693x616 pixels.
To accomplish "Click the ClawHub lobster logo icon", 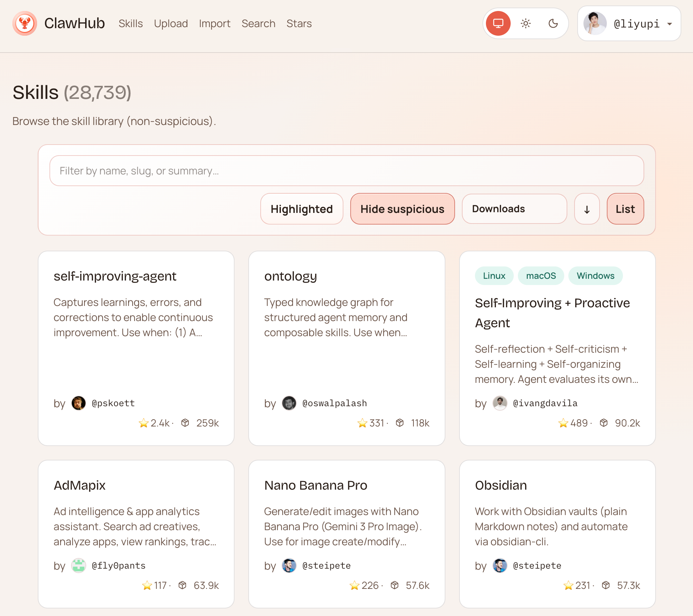I will point(24,23).
